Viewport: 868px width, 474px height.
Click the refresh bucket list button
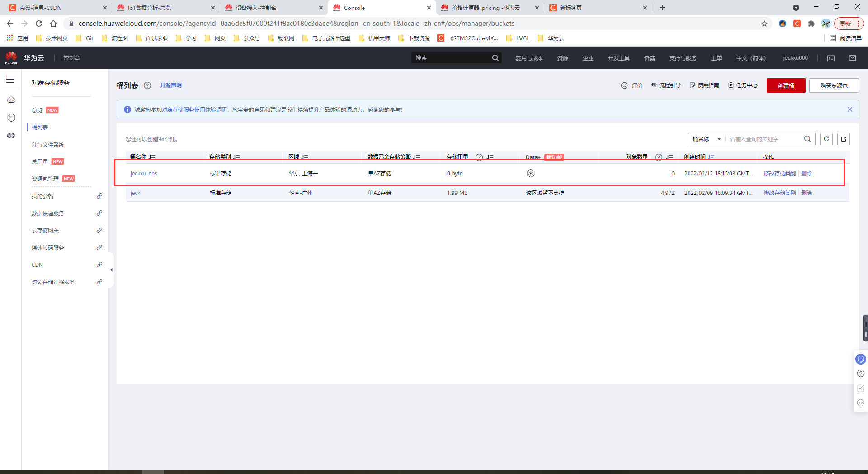(x=826, y=139)
